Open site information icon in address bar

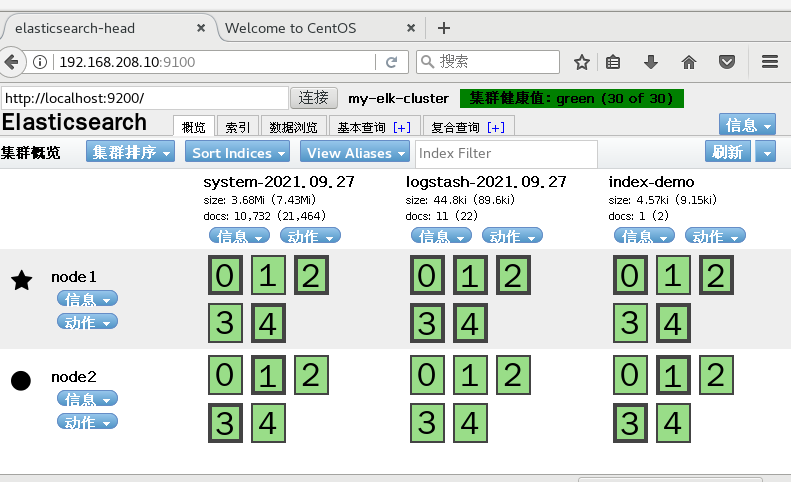pos(40,62)
